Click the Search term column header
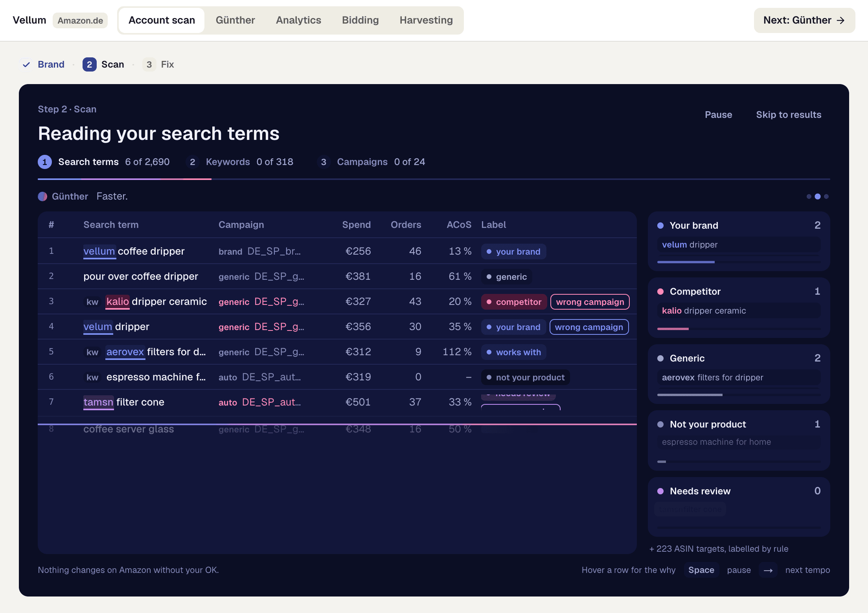This screenshot has height=613, width=868. [111, 225]
